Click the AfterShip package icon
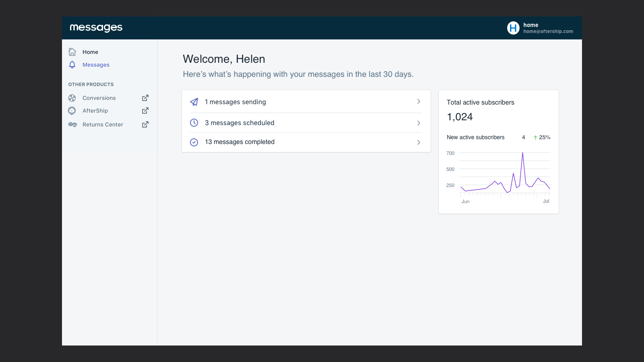This screenshot has width=644, height=362. click(x=72, y=111)
